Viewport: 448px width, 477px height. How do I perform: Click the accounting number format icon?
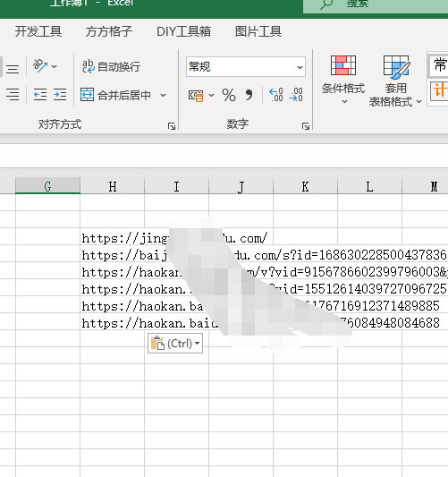[x=196, y=95]
